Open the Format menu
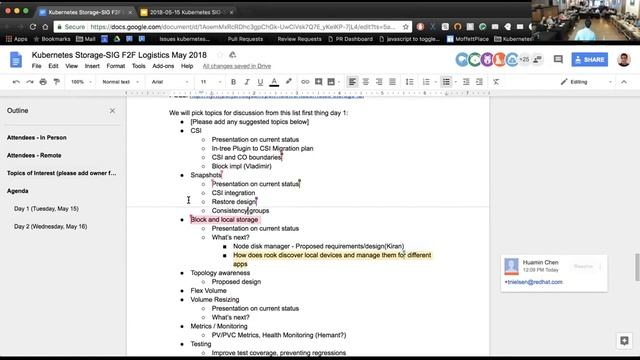The height and width of the screenshot is (360, 640). (116, 66)
